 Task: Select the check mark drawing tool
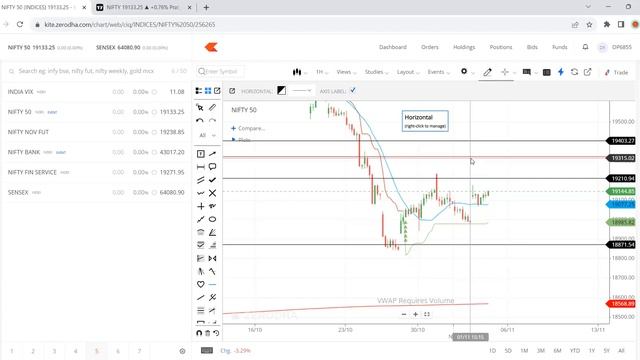[x=212, y=180]
